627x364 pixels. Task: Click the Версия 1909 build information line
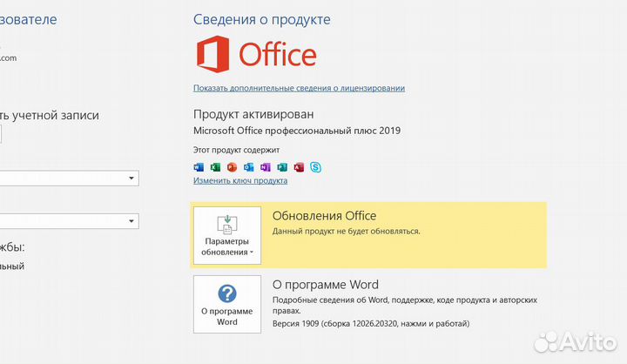[x=371, y=324]
